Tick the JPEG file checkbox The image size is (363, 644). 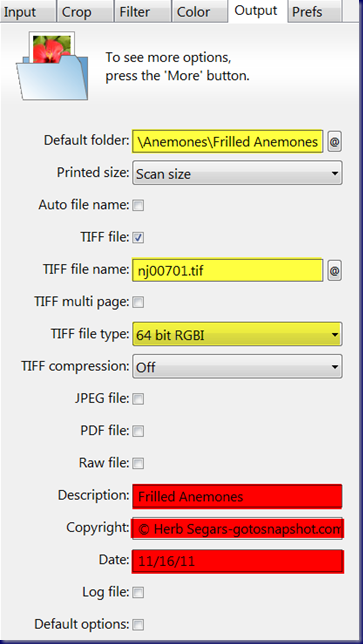point(139,399)
